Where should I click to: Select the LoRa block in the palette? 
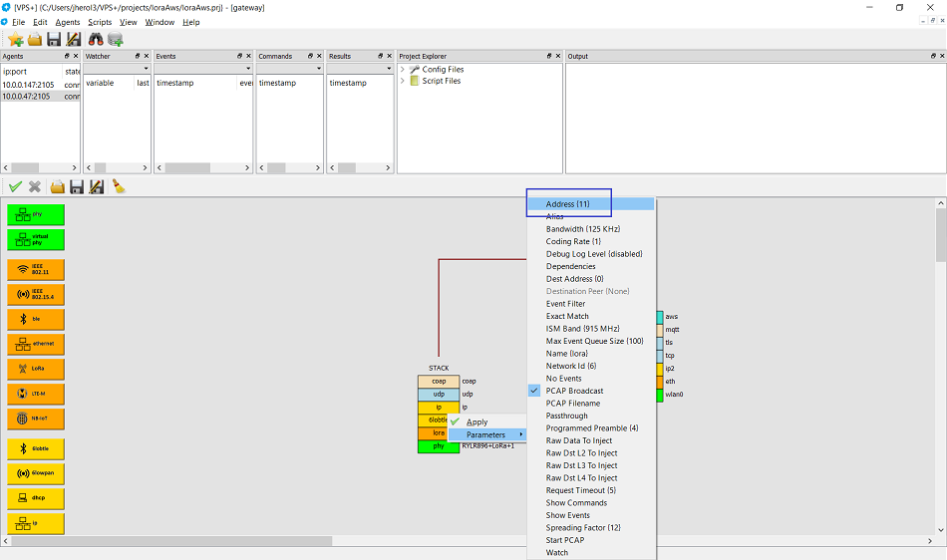pos(36,369)
